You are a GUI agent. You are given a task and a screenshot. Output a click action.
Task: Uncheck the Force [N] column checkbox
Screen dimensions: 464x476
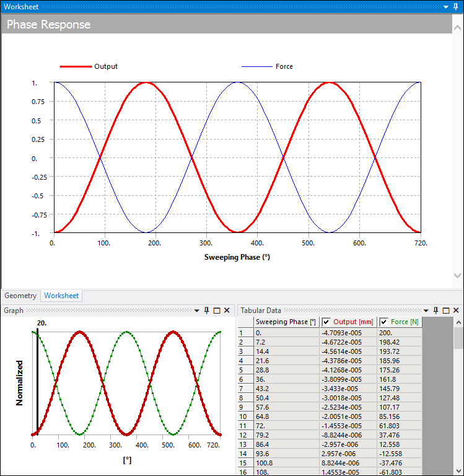tap(384, 322)
